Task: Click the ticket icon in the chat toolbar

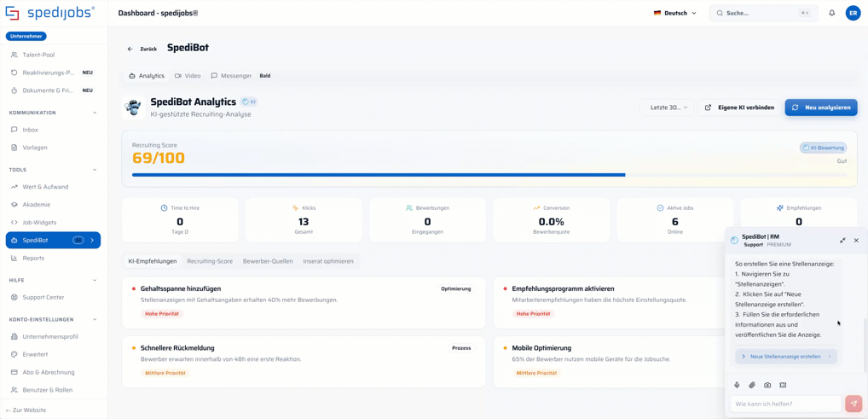Action: (x=783, y=385)
